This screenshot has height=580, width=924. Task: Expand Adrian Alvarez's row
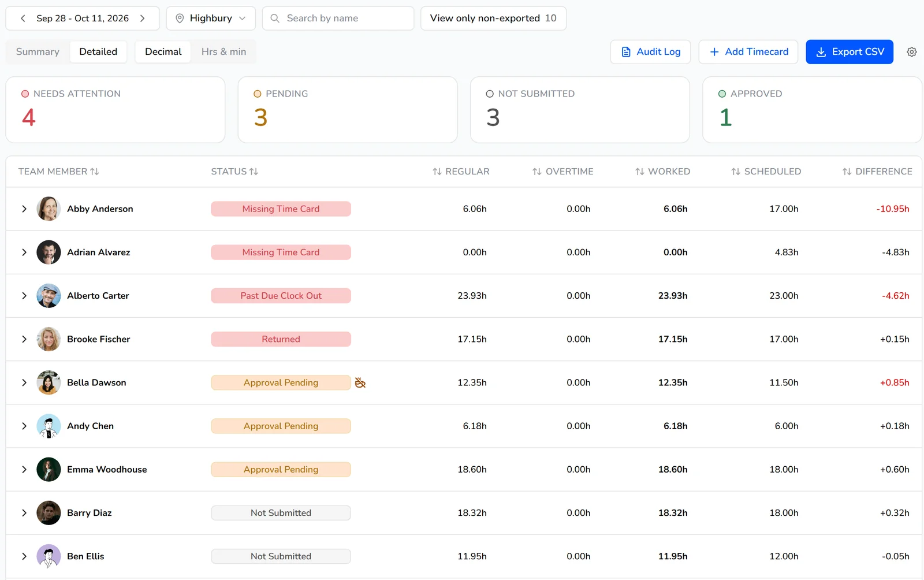tap(24, 252)
